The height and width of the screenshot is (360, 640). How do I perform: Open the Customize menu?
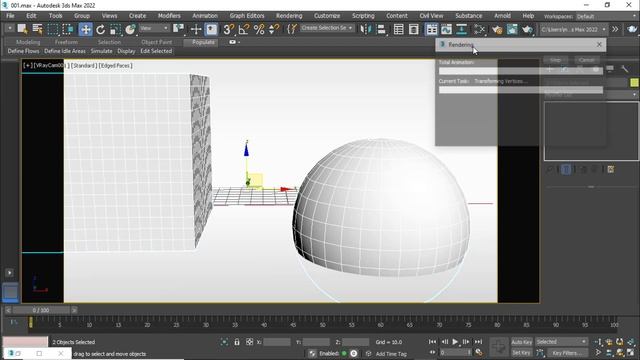(x=327, y=16)
